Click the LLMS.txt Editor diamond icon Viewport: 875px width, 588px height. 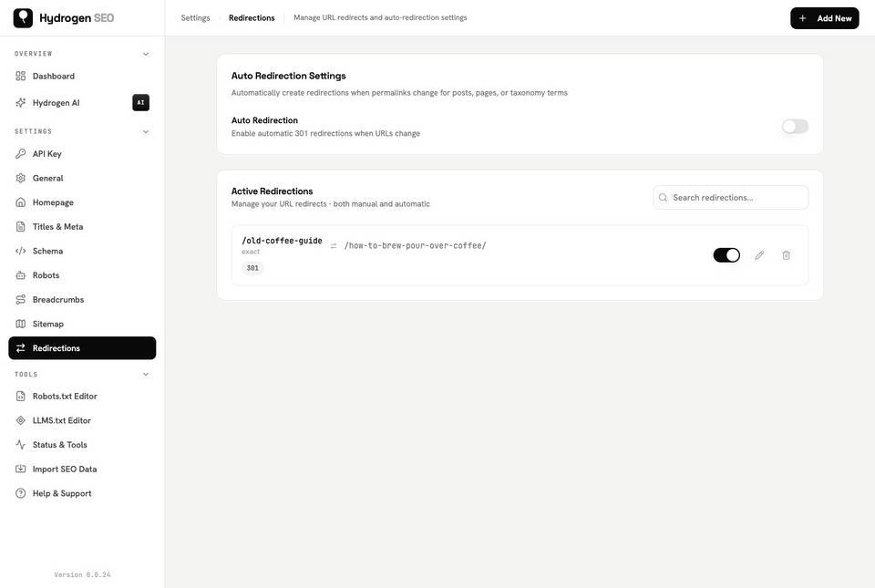click(21, 420)
